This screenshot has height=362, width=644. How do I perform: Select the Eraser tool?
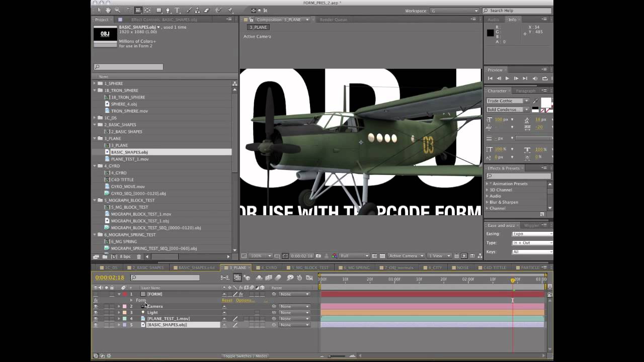pyautogui.click(x=206, y=10)
